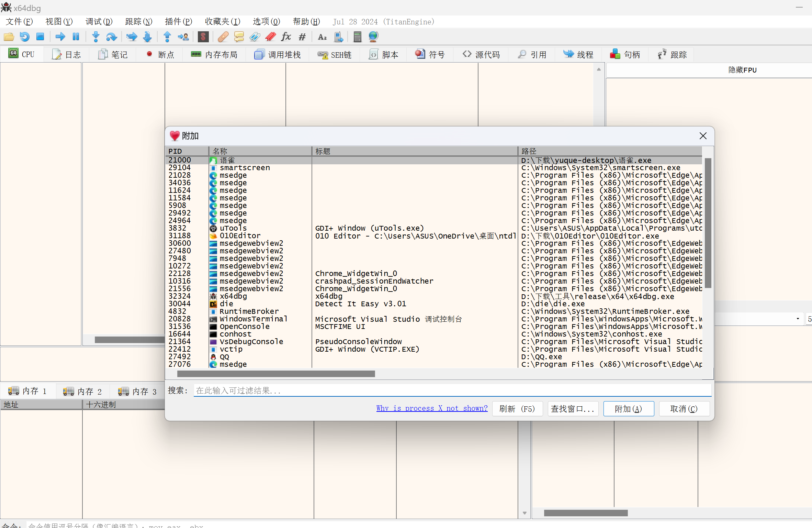Switch to the 引用 tab
Viewport: 812px width, 528px height.
[x=532, y=54]
